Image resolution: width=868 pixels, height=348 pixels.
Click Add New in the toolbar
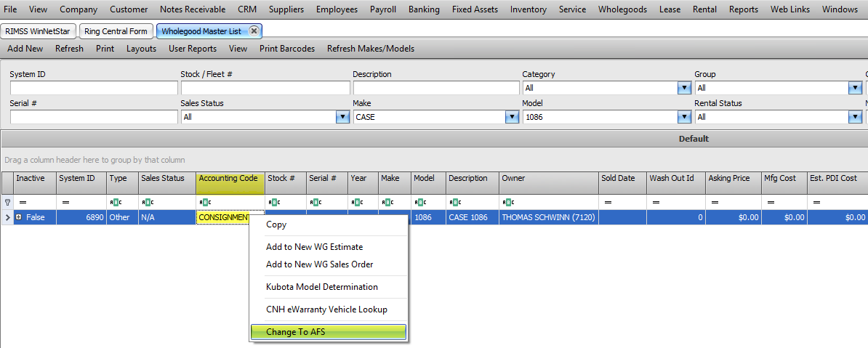25,49
